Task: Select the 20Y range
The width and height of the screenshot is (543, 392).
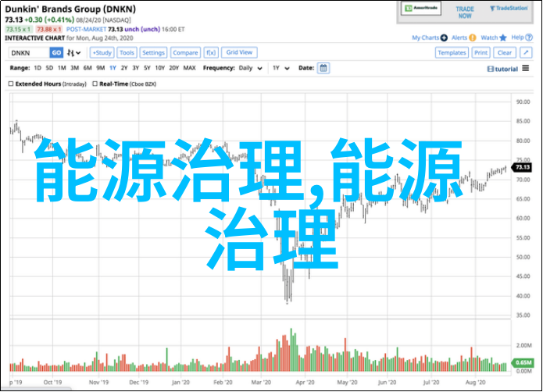Action: pos(174,68)
